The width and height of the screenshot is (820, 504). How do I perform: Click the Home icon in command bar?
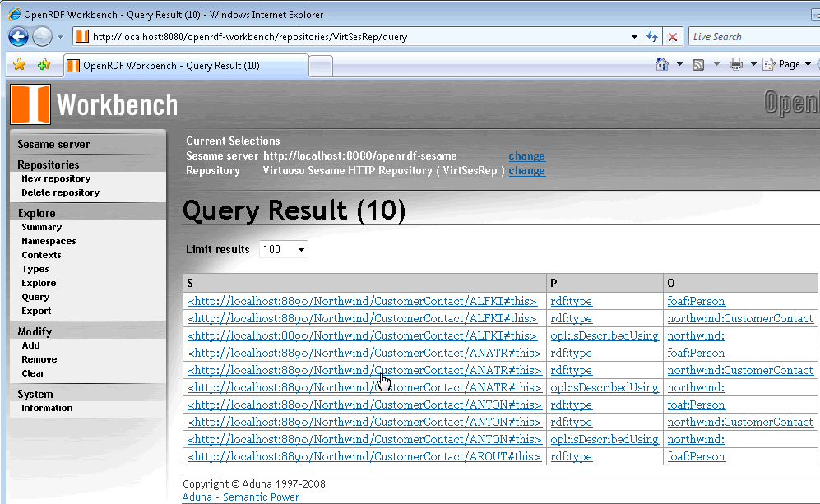click(x=661, y=64)
